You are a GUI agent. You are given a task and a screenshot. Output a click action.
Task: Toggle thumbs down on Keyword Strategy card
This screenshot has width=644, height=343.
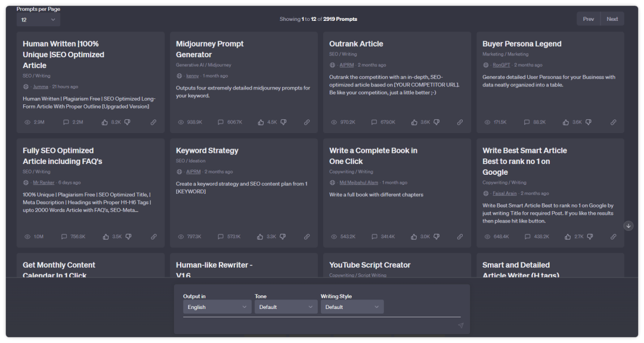[x=283, y=237]
